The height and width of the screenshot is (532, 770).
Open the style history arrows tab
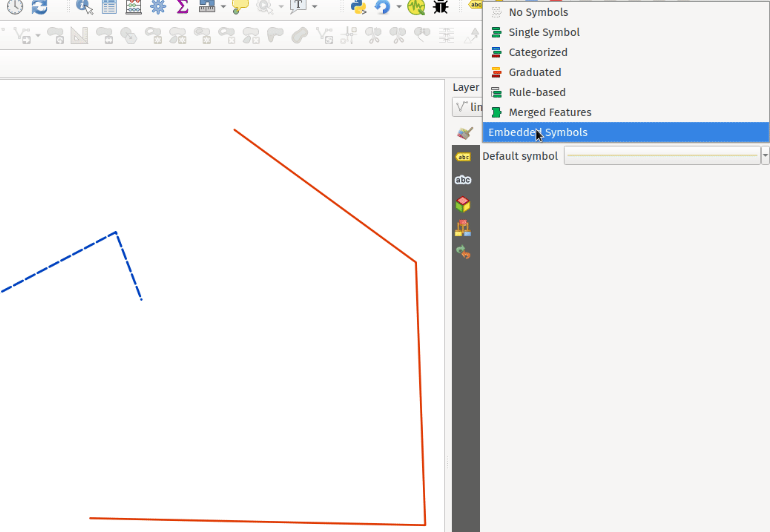point(463,252)
